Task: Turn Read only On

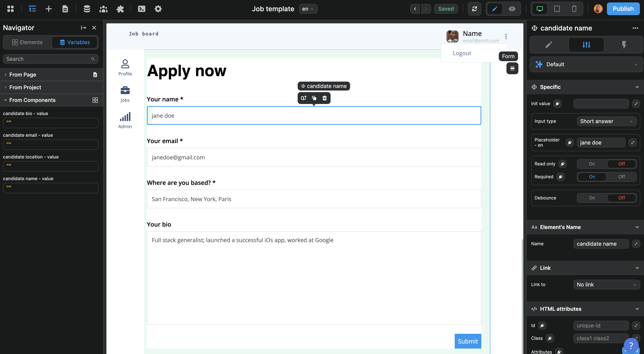Action: (x=592, y=164)
